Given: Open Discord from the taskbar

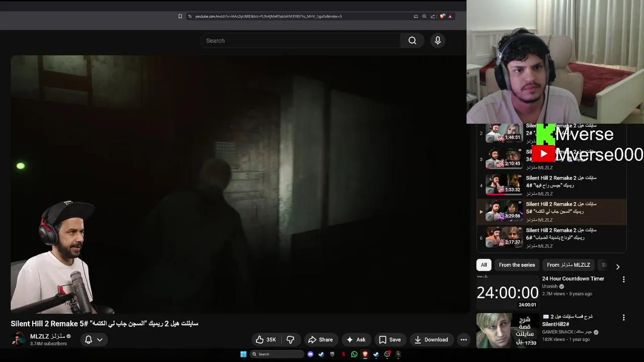Looking at the screenshot, I should pos(310,354).
